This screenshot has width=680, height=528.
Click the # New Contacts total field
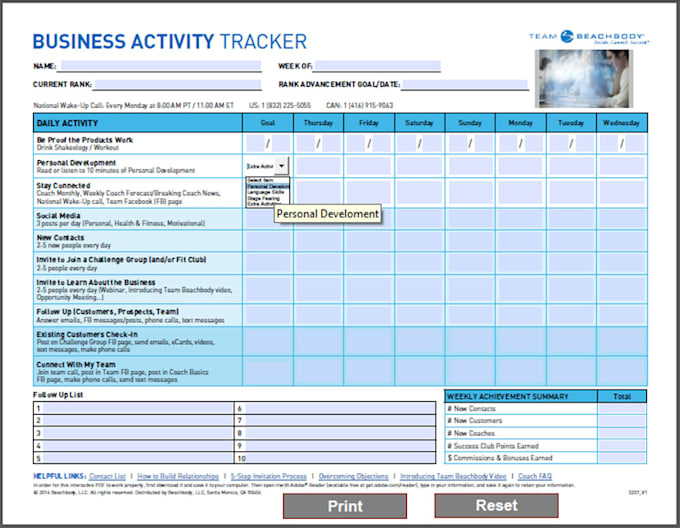point(622,408)
